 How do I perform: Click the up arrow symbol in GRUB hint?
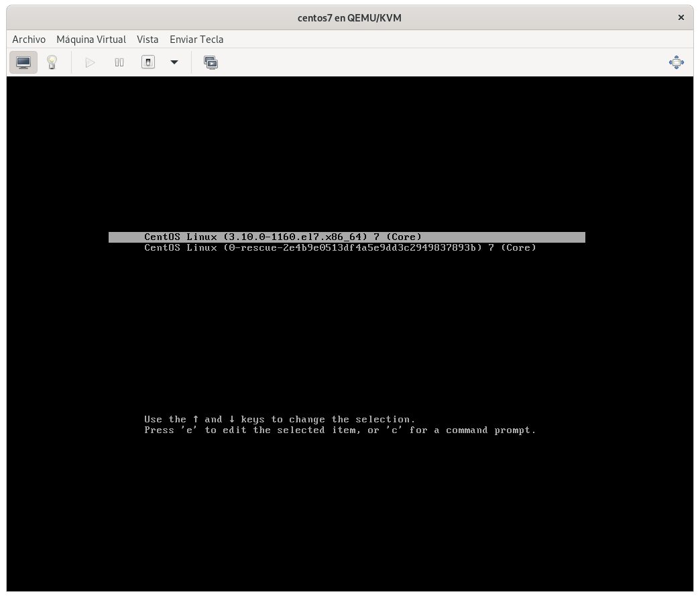[196, 420]
